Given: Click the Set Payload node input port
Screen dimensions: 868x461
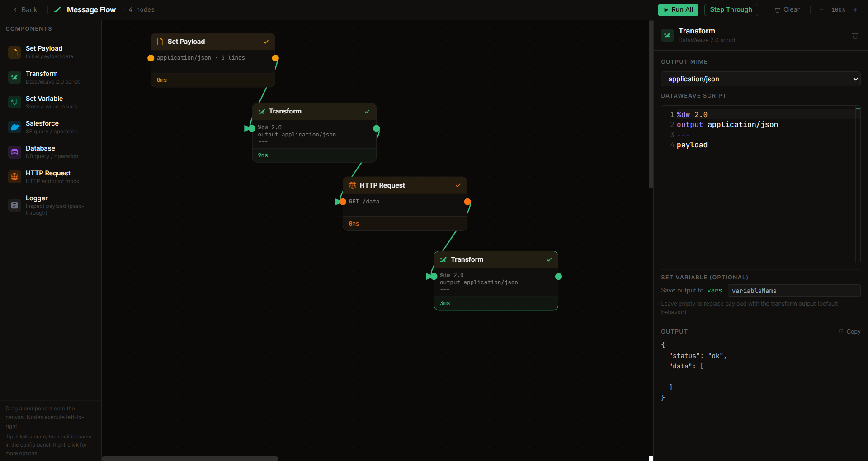Looking at the screenshot, I should pyautogui.click(x=151, y=58).
